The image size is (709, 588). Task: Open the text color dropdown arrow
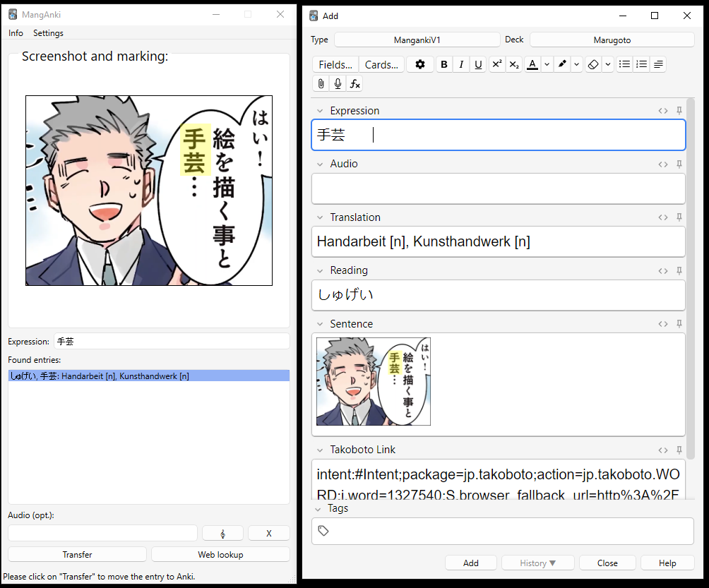pos(547,64)
